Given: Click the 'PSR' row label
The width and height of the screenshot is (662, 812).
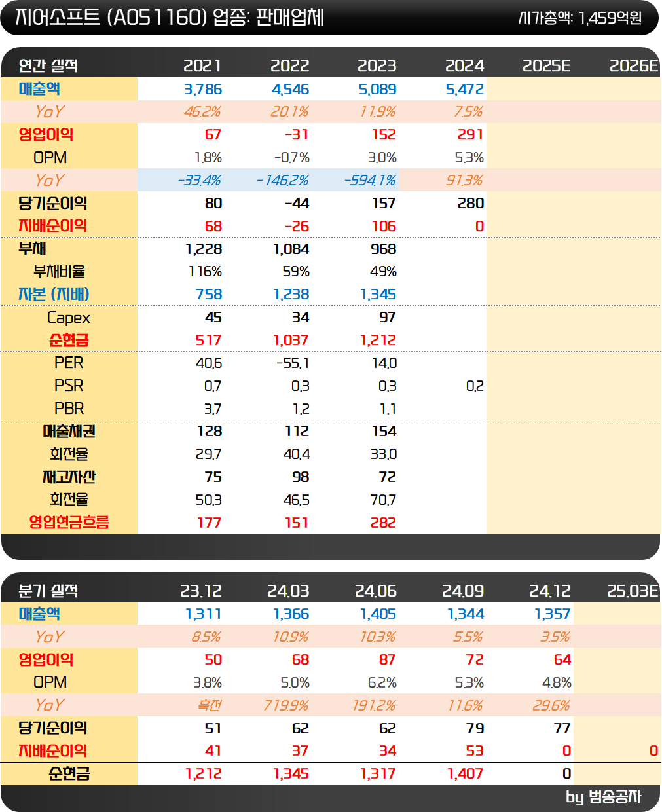Looking at the screenshot, I should pyautogui.click(x=69, y=386).
